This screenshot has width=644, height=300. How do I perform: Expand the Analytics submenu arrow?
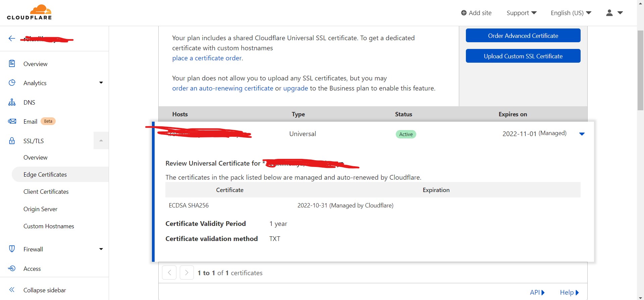(x=101, y=83)
